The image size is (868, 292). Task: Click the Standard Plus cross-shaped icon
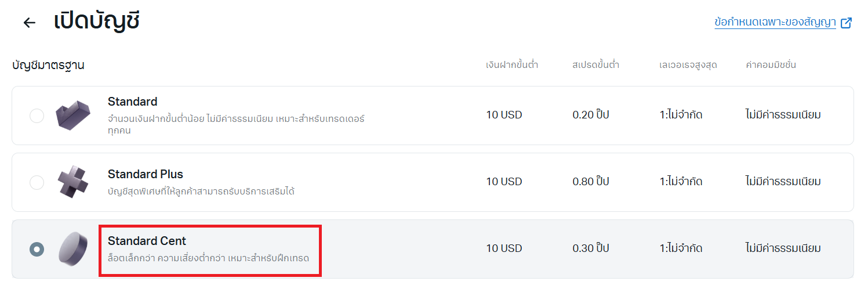[x=73, y=182]
